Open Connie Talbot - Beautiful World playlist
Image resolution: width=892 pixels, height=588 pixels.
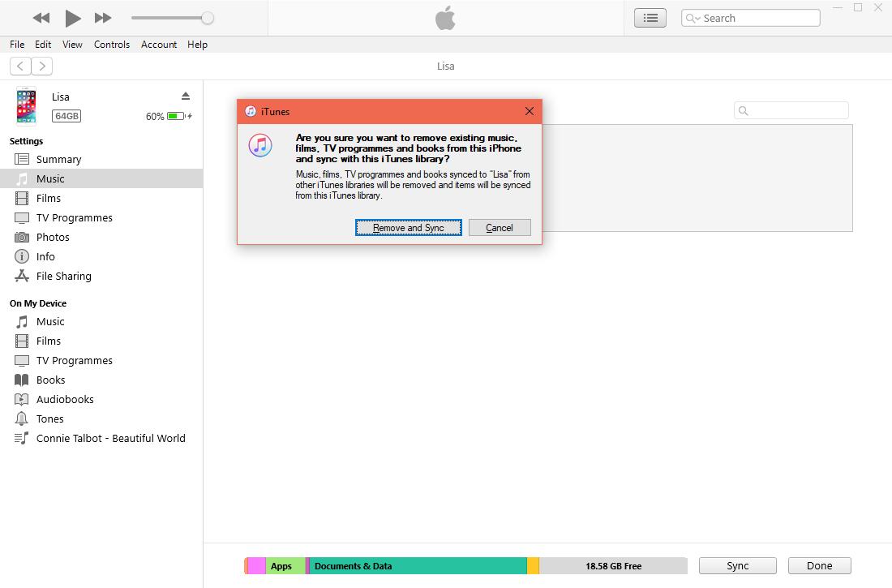101,438
